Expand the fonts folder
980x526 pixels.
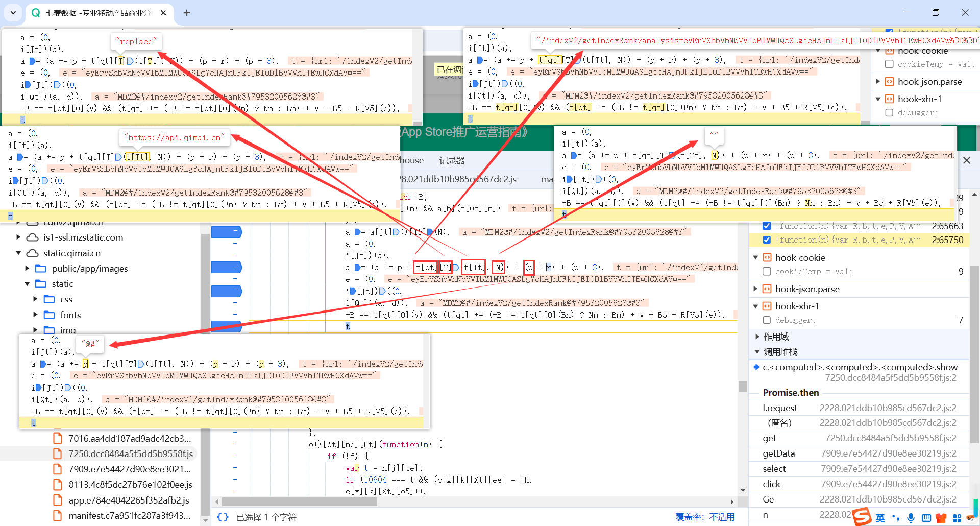coord(35,315)
